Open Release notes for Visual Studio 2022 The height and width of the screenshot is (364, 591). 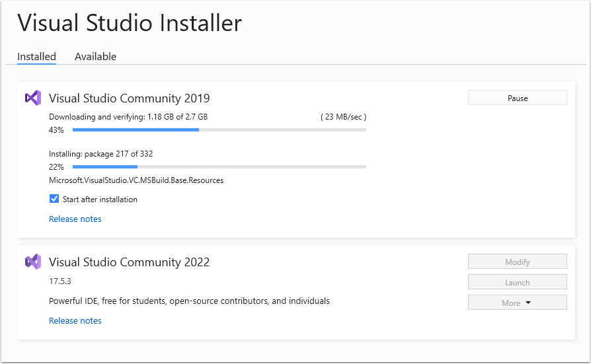click(x=75, y=320)
